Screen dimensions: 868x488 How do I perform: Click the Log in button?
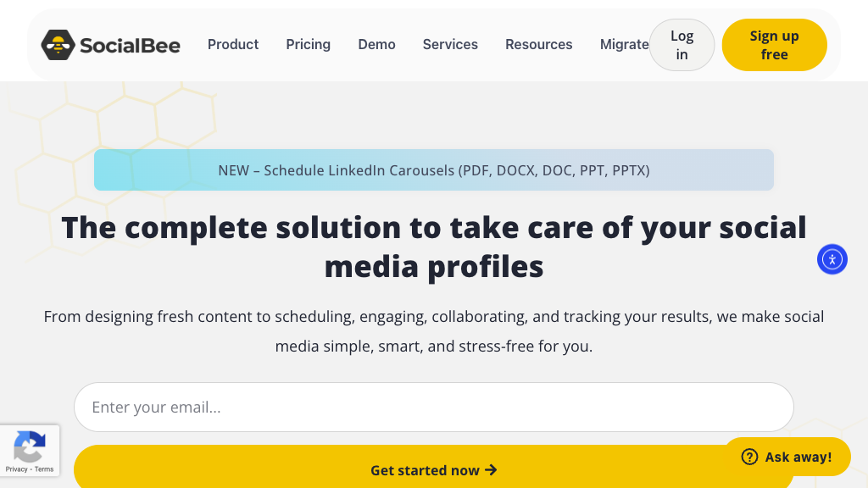tap(682, 44)
